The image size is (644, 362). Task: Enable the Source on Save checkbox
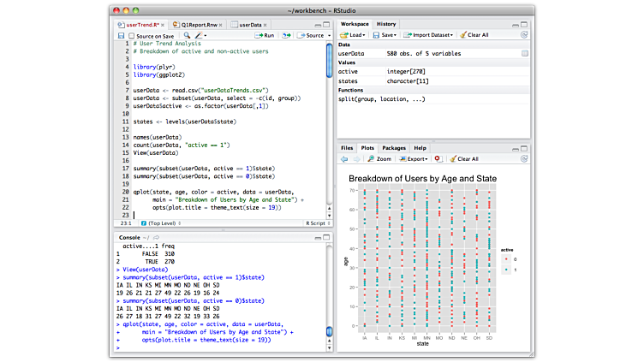tap(131, 36)
